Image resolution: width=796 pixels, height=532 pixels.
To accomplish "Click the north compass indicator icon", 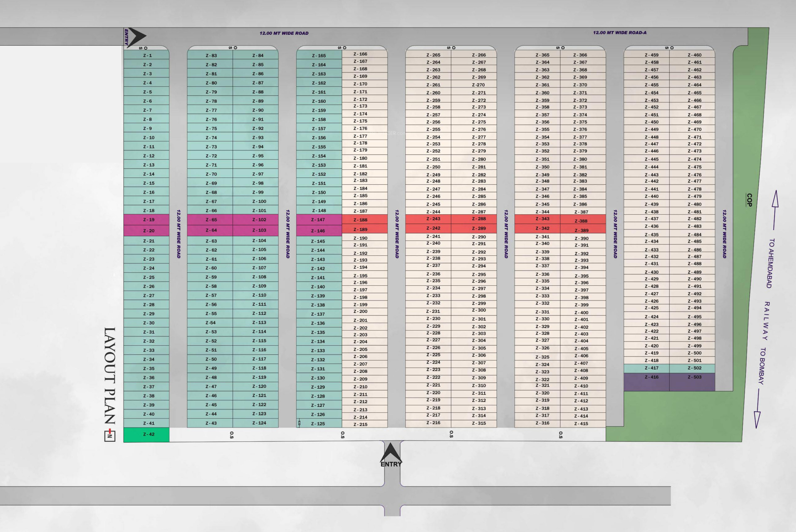I will [x=110, y=436].
